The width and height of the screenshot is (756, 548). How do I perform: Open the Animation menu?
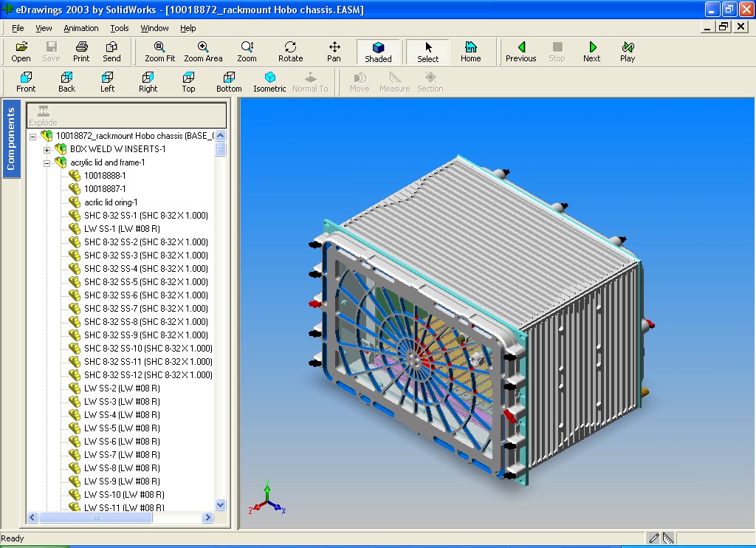[x=81, y=28]
